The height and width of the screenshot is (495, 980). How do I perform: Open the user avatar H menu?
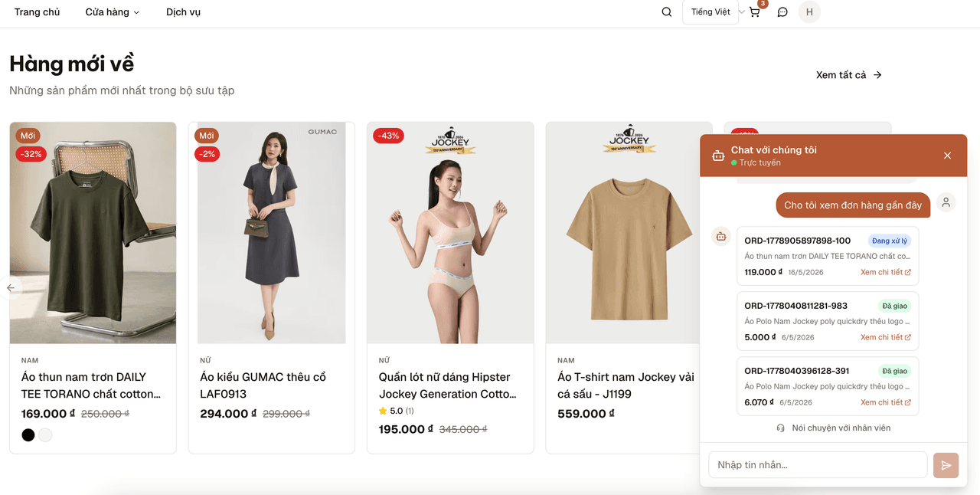click(x=809, y=12)
